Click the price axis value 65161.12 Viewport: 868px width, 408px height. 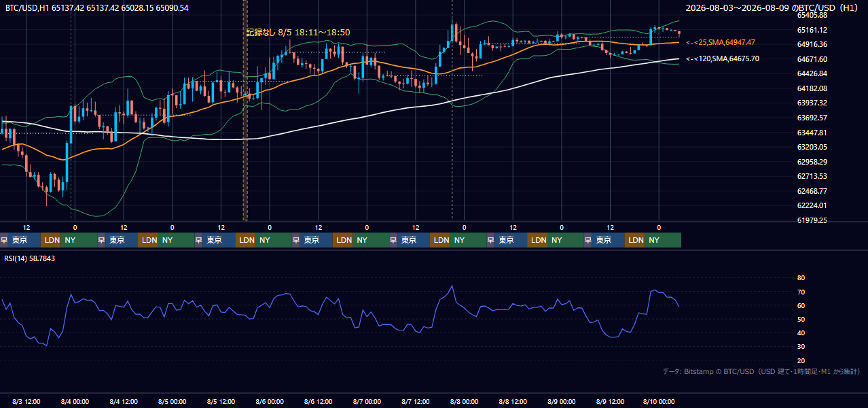point(812,30)
